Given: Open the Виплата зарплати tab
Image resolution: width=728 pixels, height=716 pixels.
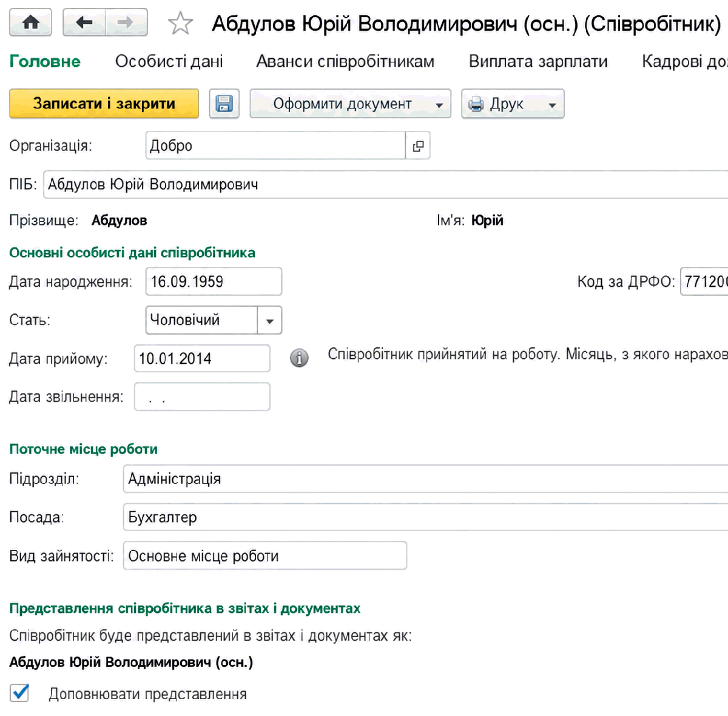Looking at the screenshot, I should tap(538, 61).
